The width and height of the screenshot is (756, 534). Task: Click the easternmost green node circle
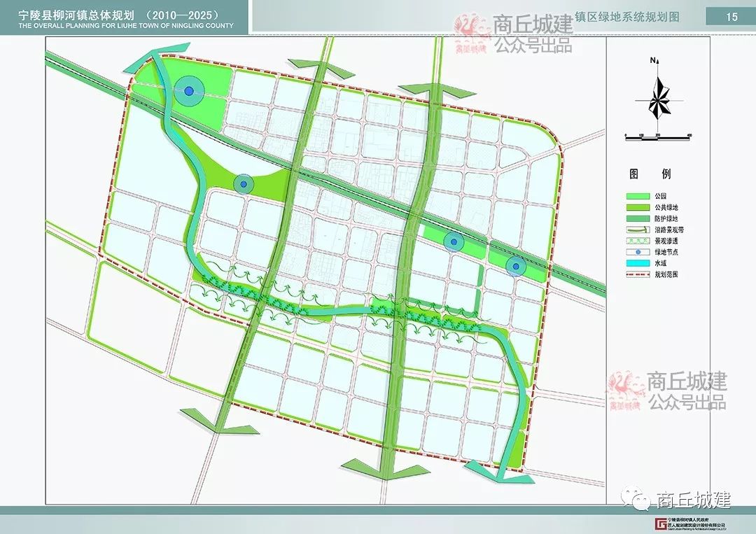(516, 266)
